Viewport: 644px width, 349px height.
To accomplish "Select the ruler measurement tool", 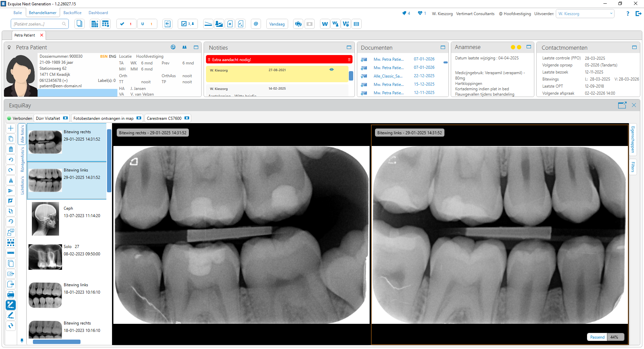I will pos(11,253).
